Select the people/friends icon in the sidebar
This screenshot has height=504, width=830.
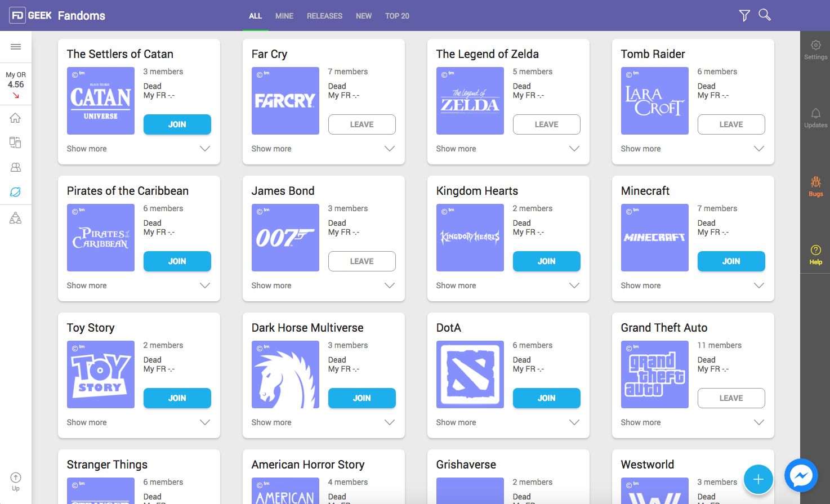(16, 167)
